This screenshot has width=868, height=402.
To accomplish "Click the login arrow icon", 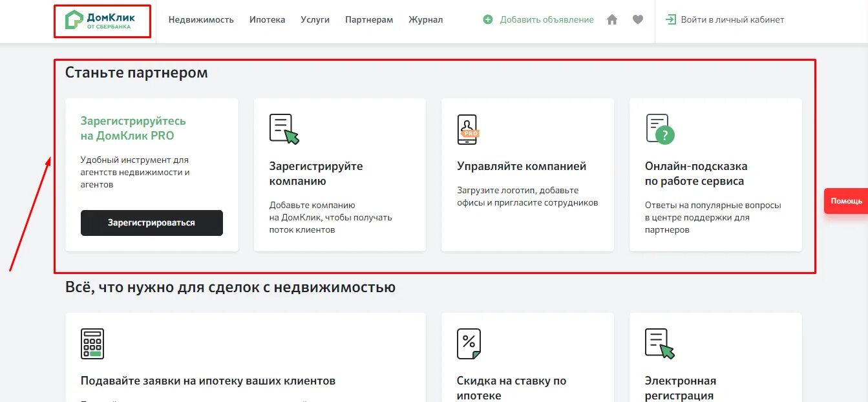I will click(x=671, y=20).
